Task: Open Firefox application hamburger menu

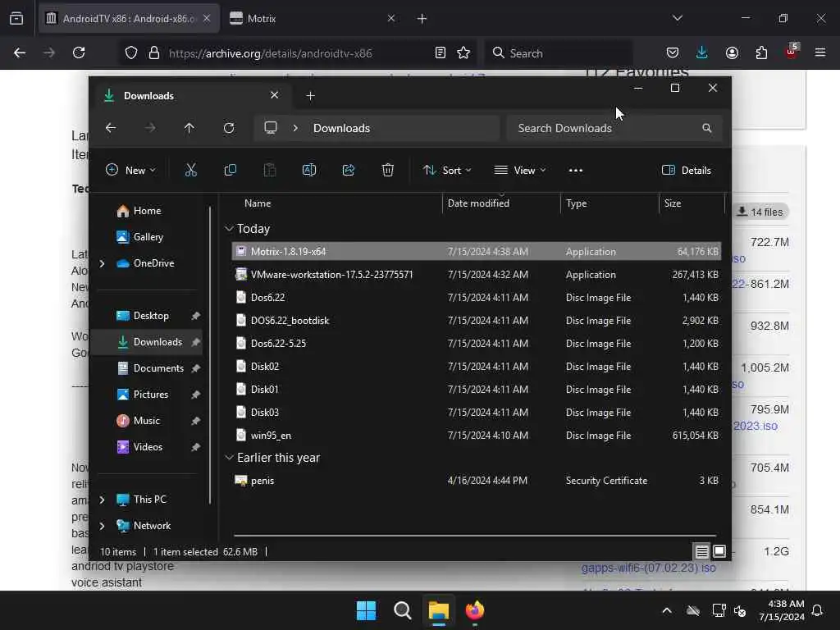Action: (x=820, y=52)
